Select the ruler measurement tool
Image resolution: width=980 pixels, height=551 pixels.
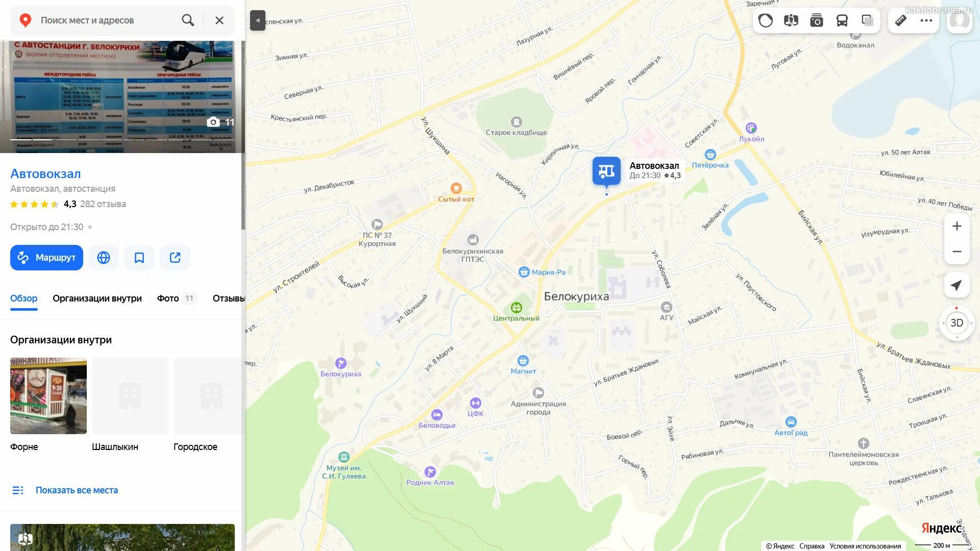coord(901,20)
